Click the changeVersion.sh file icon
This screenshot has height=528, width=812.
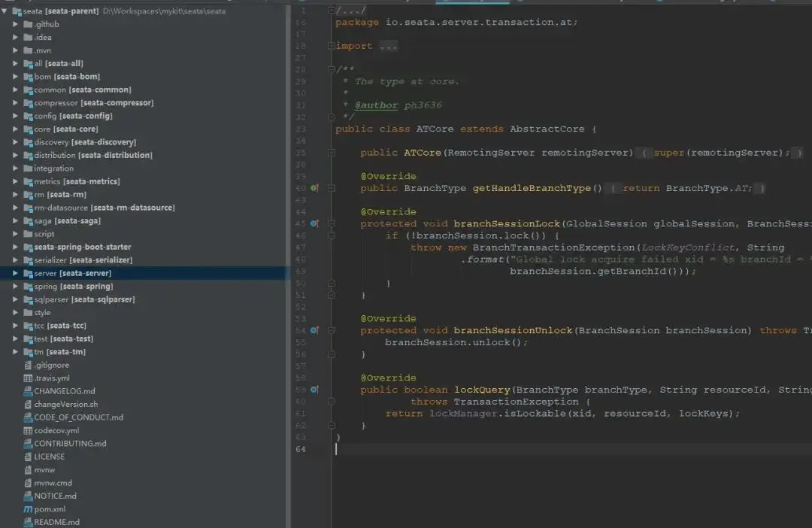[28, 404]
